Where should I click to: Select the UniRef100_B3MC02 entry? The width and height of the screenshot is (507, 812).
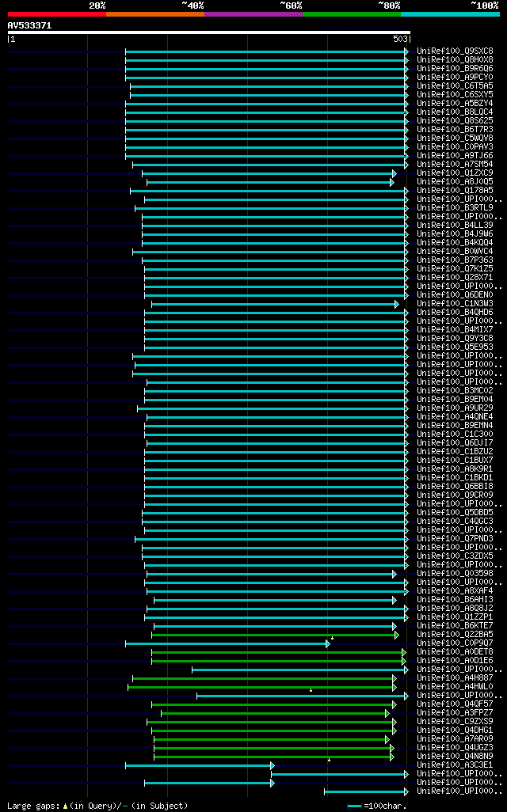coord(456,391)
